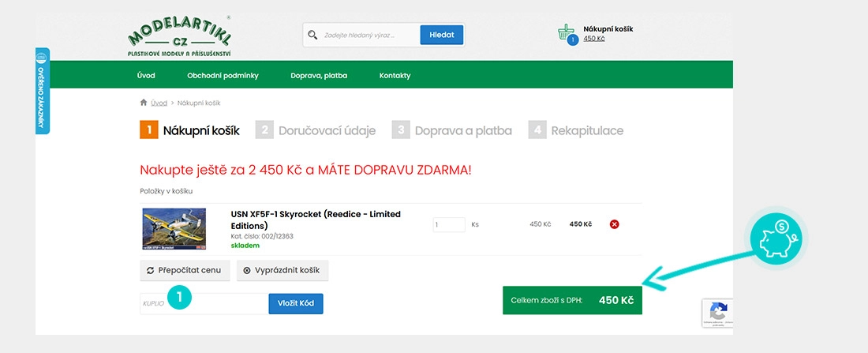This screenshot has height=353, width=868.
Task: Click the Úvod breadcrumb link
Action: 159,103
